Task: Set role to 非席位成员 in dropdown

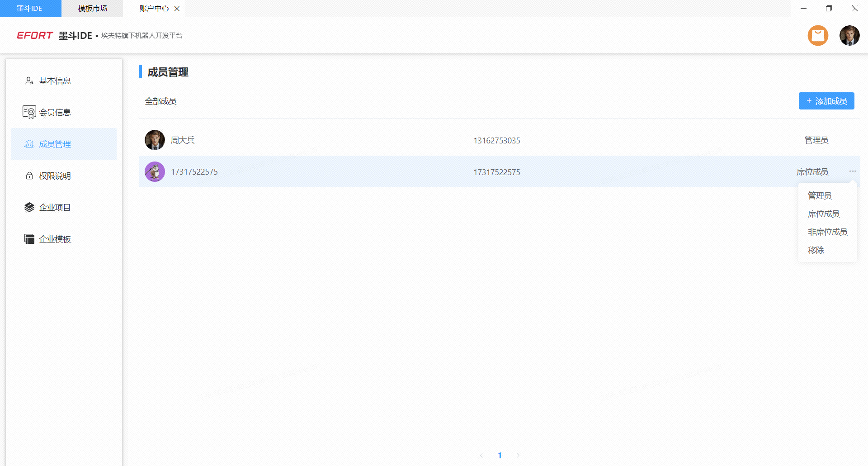Action: [x=827, y=232]
